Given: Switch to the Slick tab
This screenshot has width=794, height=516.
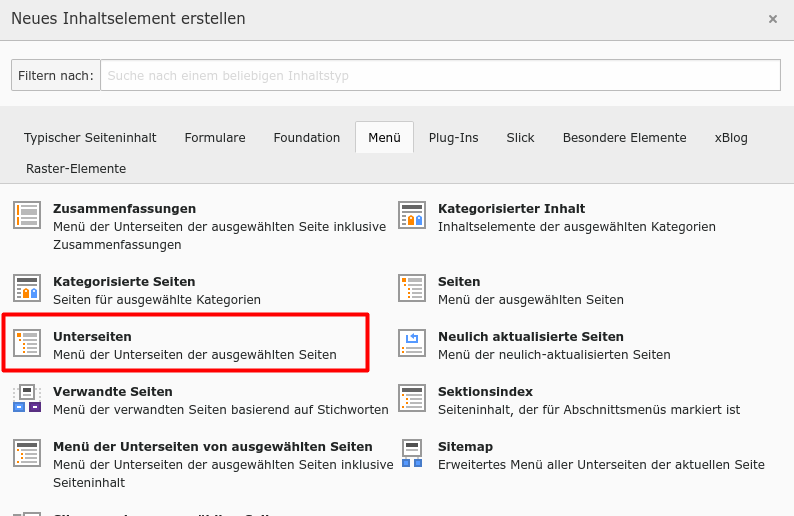Looking at the screenshot, I should (x=520, y=138).
